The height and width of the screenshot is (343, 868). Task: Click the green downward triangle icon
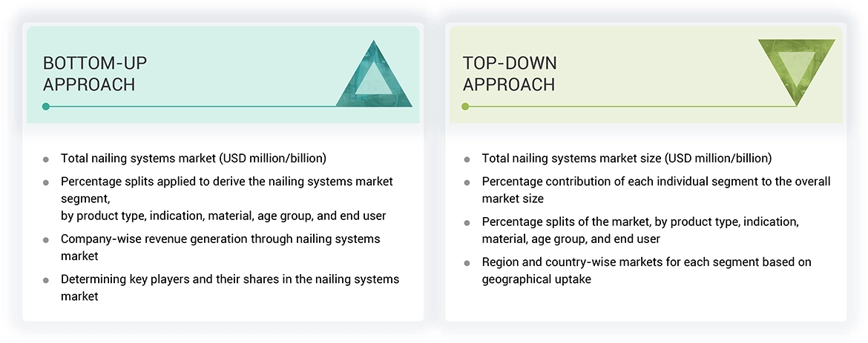[796, 68]
